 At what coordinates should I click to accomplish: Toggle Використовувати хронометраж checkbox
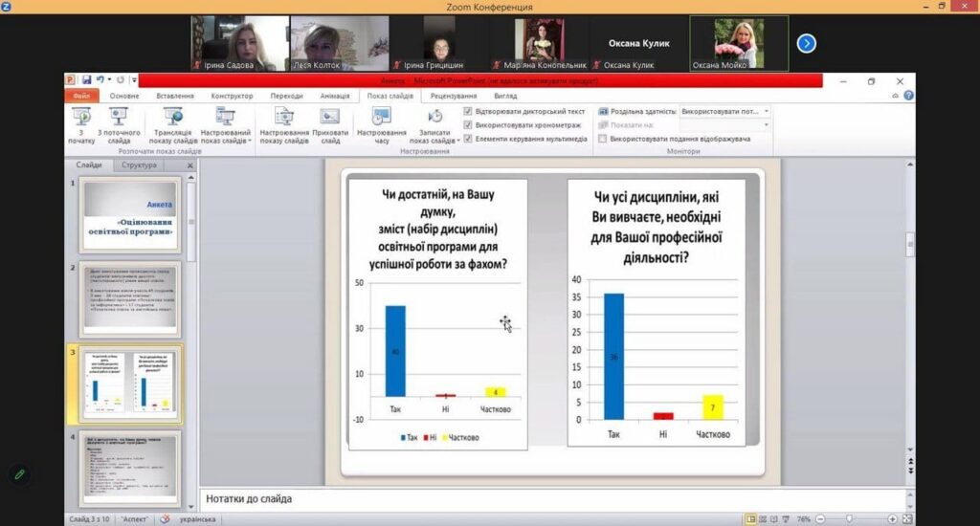coord(468,125)
